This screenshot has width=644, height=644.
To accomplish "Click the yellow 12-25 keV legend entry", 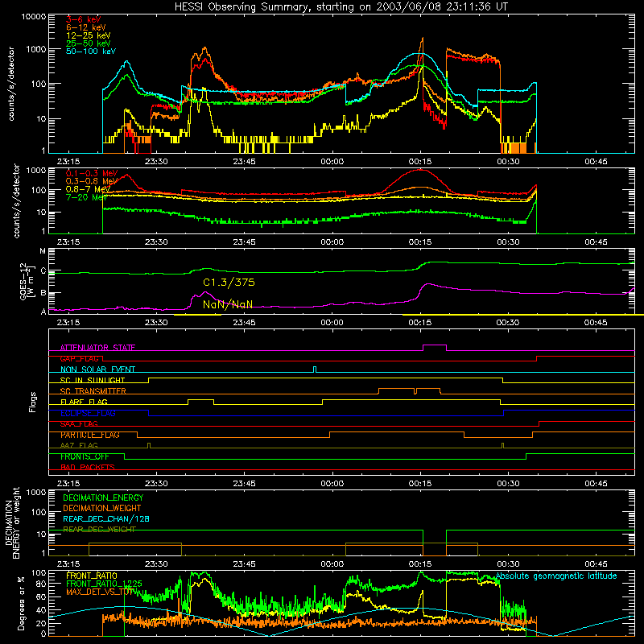I will tap(88, 35).
